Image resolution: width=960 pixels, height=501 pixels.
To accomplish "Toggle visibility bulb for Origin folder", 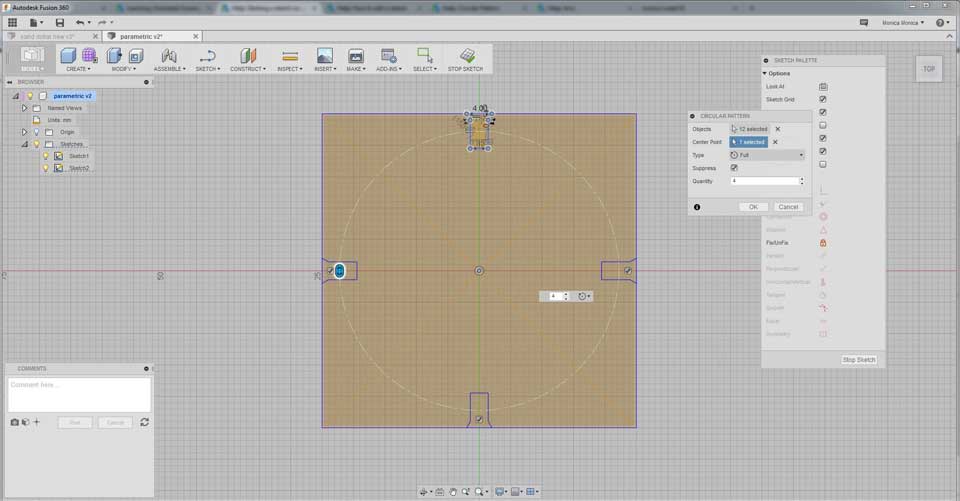I will tap(37, 132).
